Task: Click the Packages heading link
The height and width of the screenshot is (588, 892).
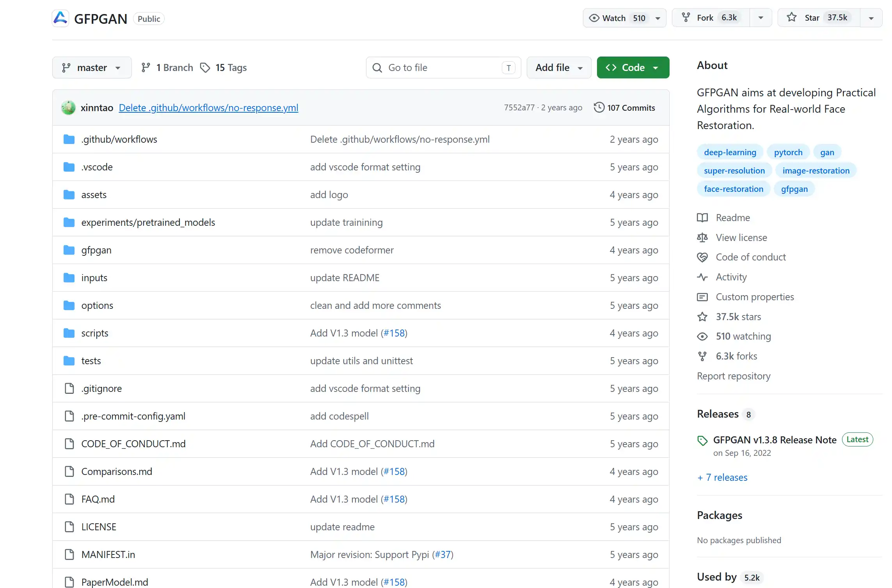Action: point(720,515)
